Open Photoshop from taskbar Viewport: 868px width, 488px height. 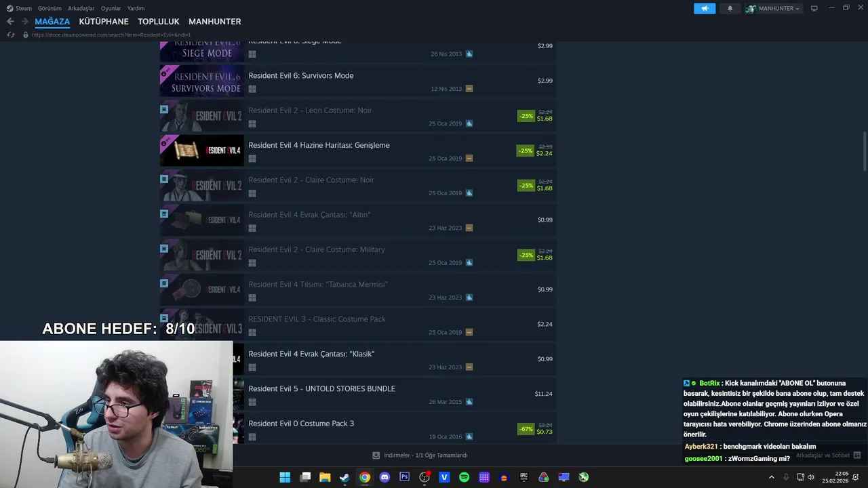click(x=405, y=477)
